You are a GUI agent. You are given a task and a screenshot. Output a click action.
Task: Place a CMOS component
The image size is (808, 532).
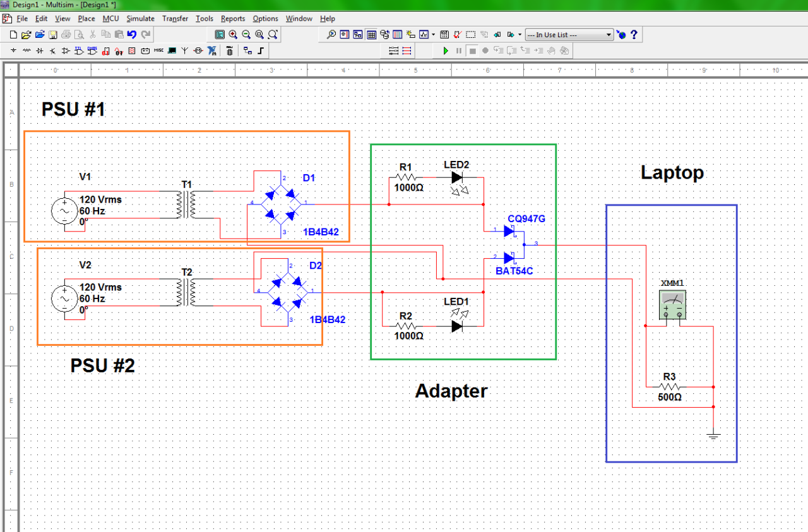pos(92,50)
